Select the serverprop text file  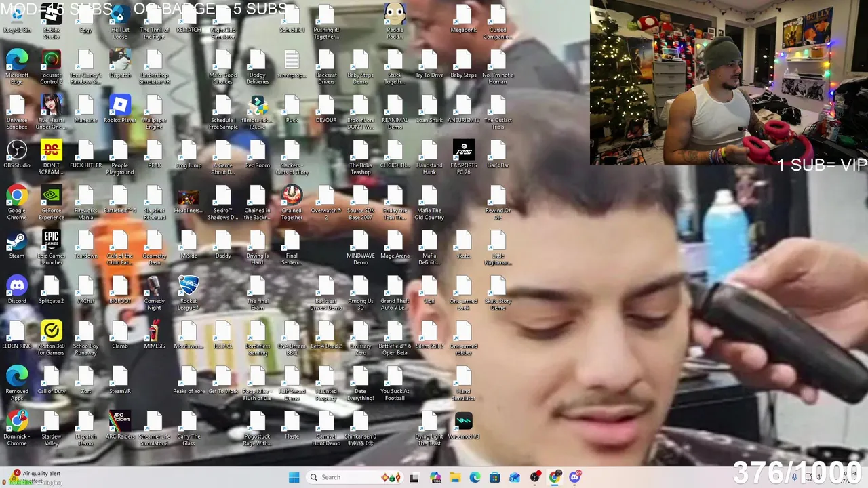[x=292, y=64]
